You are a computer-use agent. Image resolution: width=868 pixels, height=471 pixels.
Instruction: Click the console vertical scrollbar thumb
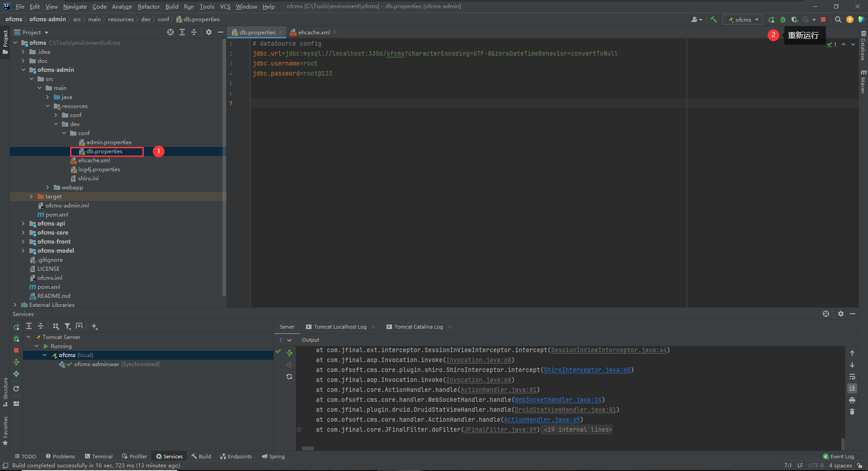843,443
